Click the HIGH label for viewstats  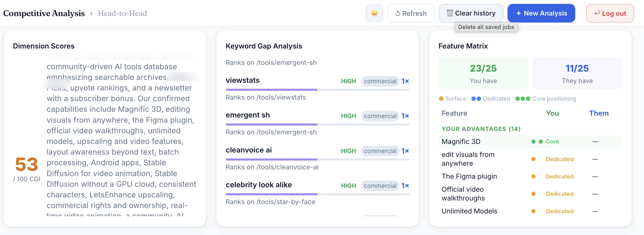click(348, 81)
